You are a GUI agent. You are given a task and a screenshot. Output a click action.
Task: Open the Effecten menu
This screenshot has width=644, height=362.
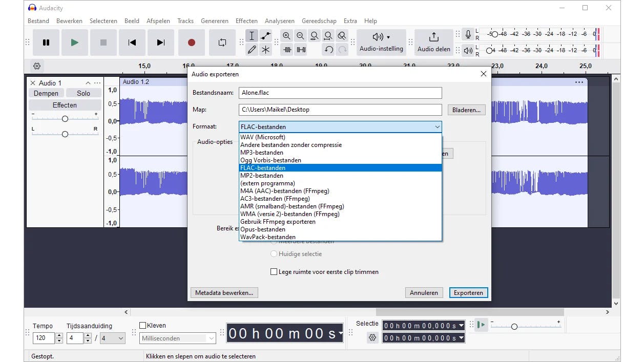(246, 21)
